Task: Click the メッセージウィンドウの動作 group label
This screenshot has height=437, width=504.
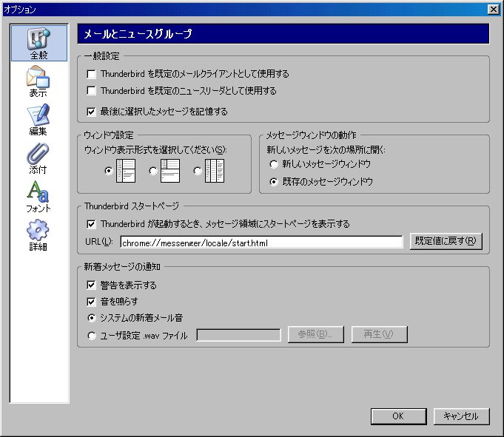Action: pyautogui.click(x=311, y=135)
